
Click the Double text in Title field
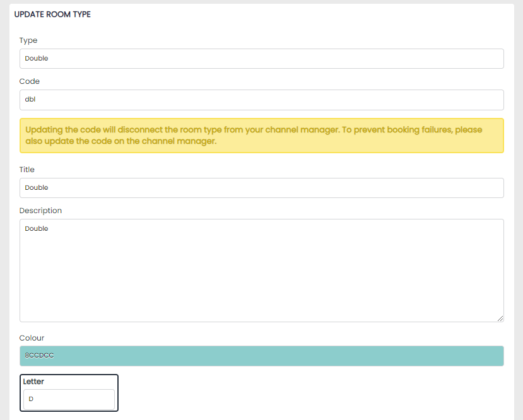click(37, 188)
